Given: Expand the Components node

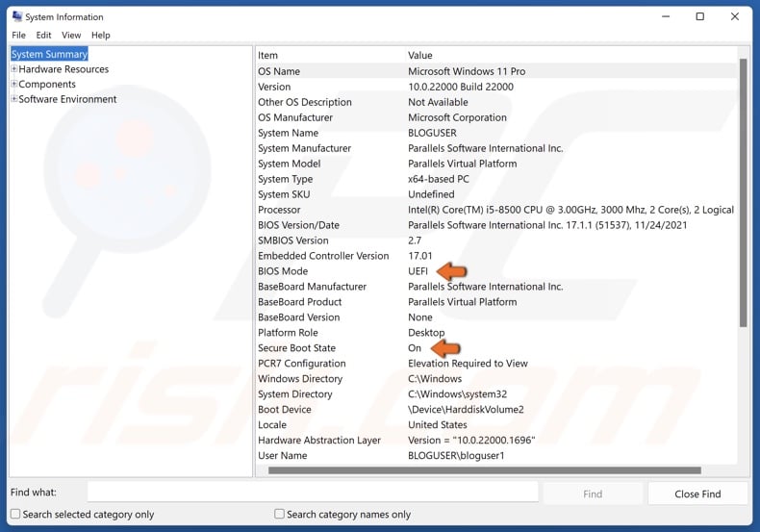Looking at the screenshot, I should click(x=14, y=84).
